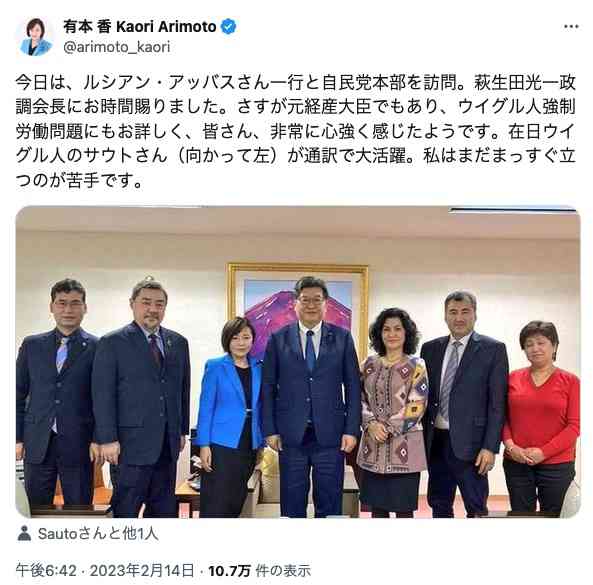593x585 pixels.
Task: Click the framed red Mount Fuji painting
Action: [x=298, y=303]
